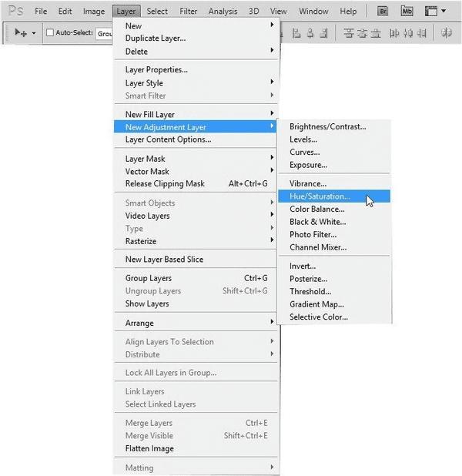Open the Help menu
The image size is (462, 476).
[348, 12]
